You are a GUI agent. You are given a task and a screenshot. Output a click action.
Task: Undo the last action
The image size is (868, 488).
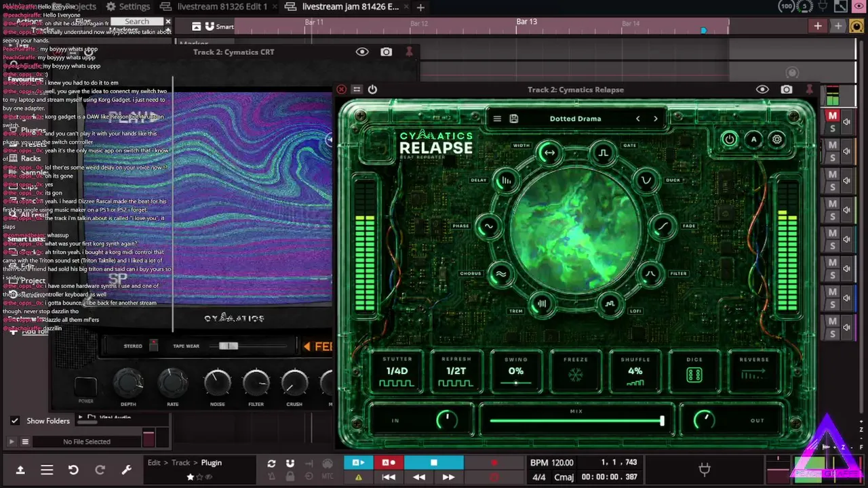coord(73,470)
